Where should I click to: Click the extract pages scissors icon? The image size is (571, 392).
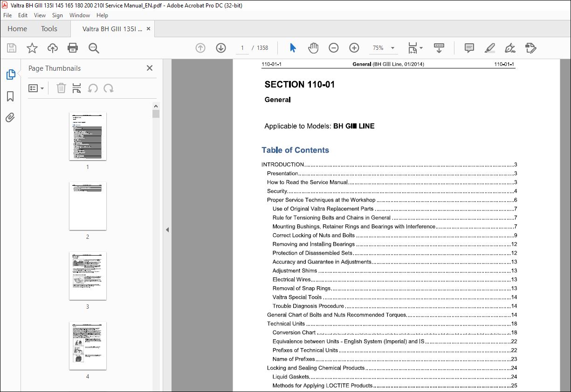coord(77,88)
